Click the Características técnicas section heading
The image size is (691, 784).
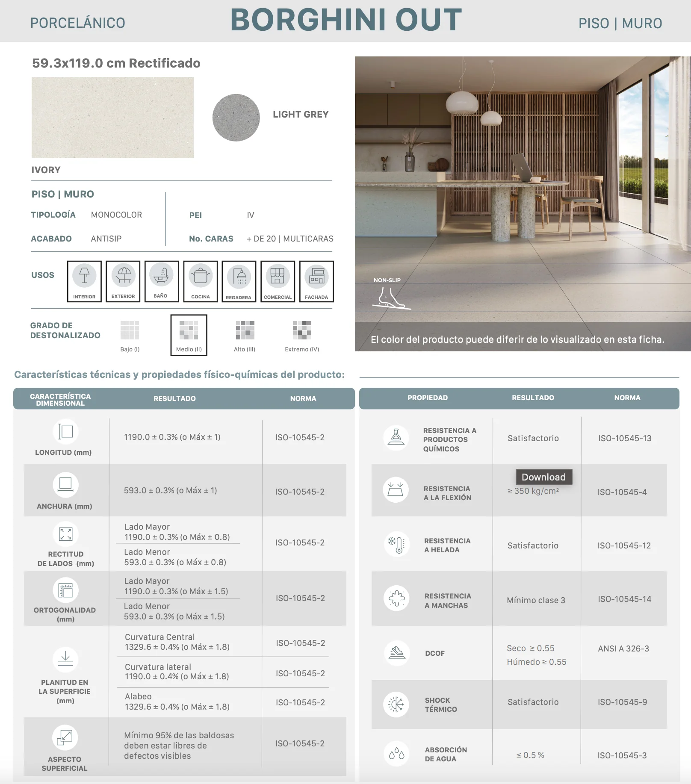pyautogui.click(x=180, y=374)
